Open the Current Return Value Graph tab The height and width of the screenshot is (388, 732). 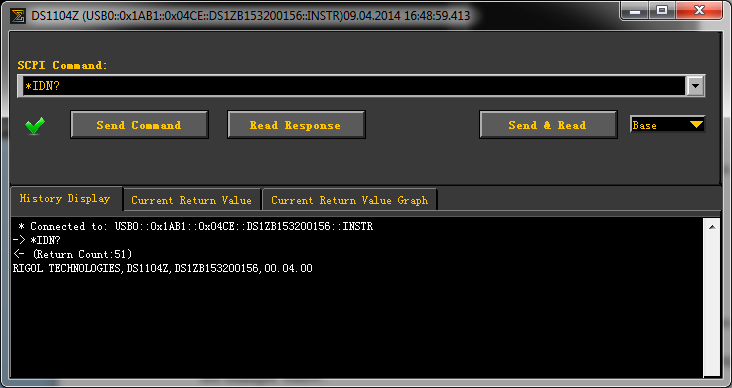(350, 200)
